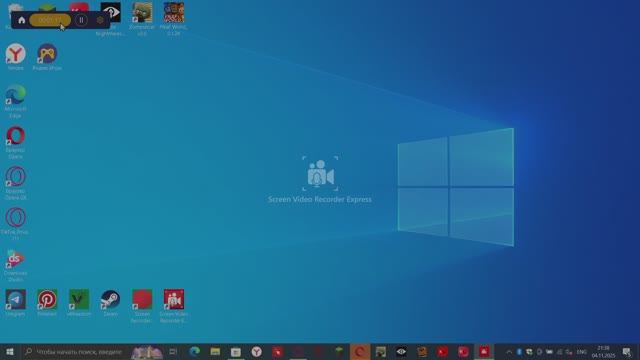The width and height of the screenshot is (640, 360).
Task: Click the home icon on recorder toolbar
Action: (x=22, y=20)
